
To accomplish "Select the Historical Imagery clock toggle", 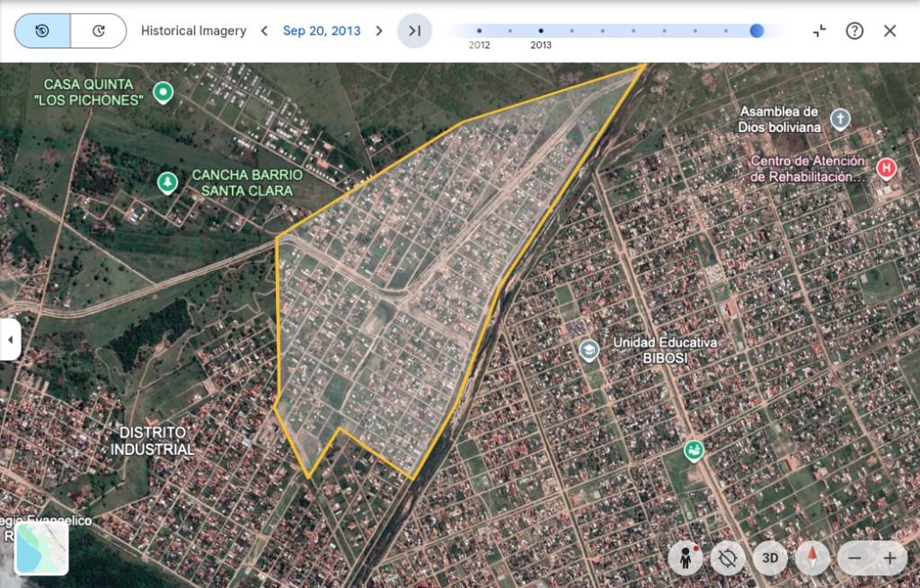I will click(42, 31).
